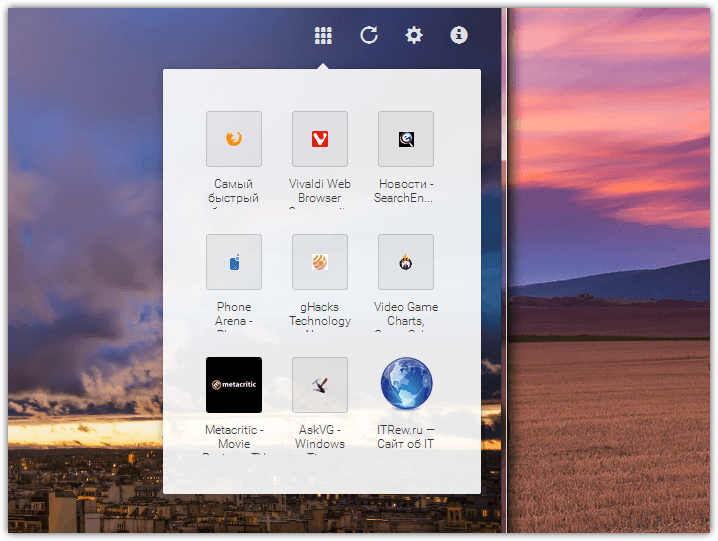Screen dimensions: 718x541
Task: Click the info circle icon
Action: 459,35
